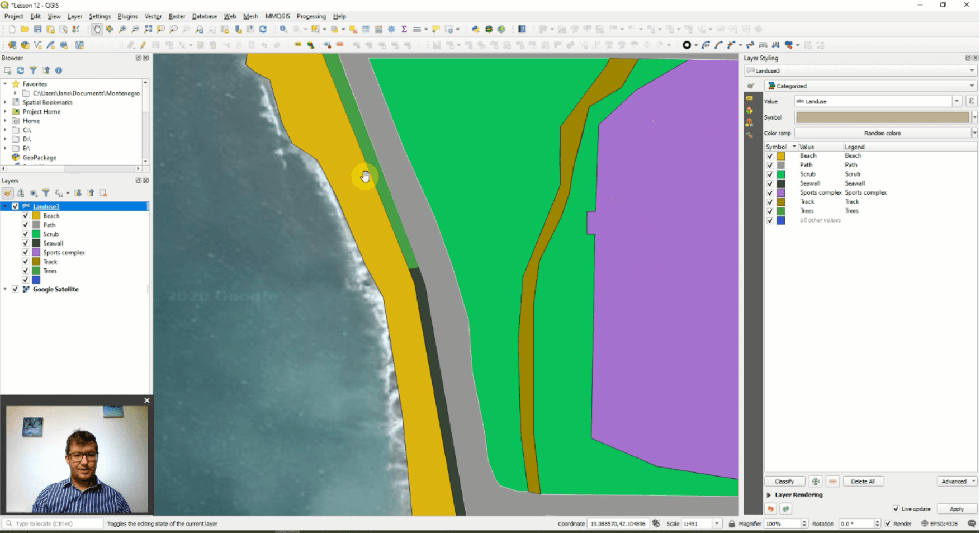This screenshot has height=533, width=980.
Task: Click the Toggle Editing pencil icon
Action: pyautogui.click(x=143, y=45)
